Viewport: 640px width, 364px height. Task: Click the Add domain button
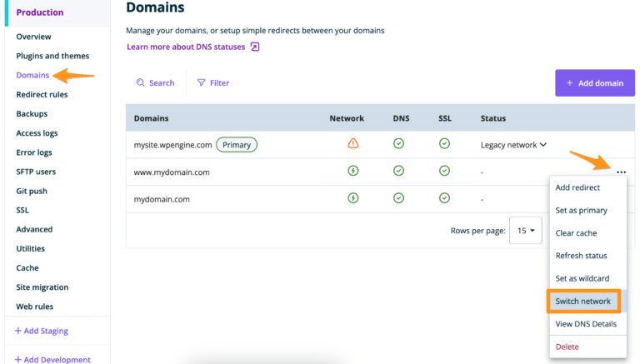(x=594, y=83)
